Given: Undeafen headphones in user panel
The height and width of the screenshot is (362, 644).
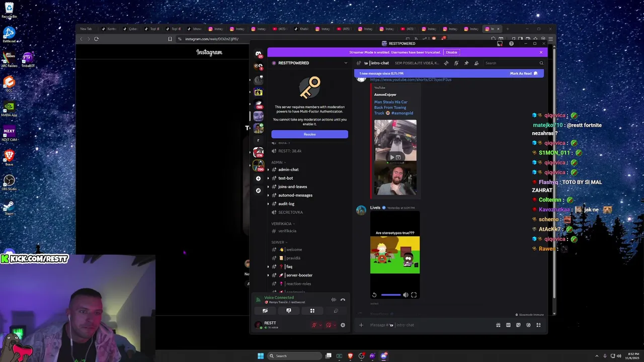Looking at the screenshot, I should pyautogui.click(x=329, y=325).
